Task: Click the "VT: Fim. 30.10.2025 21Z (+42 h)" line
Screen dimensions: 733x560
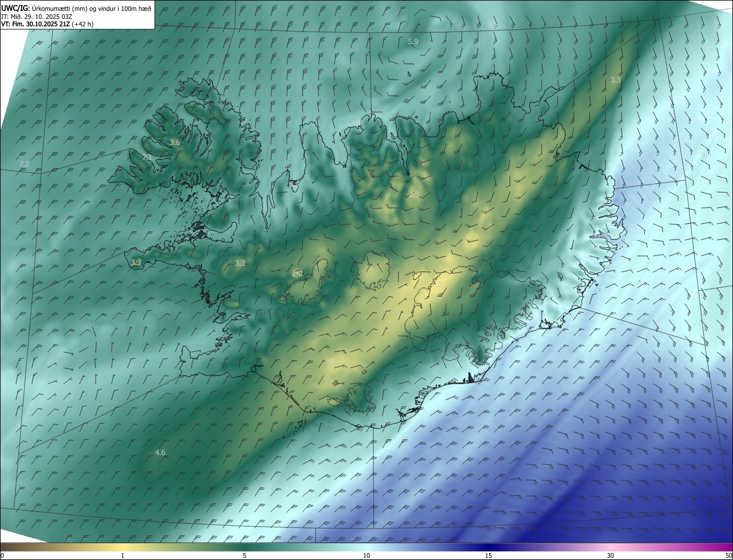Action: [48, 24]
